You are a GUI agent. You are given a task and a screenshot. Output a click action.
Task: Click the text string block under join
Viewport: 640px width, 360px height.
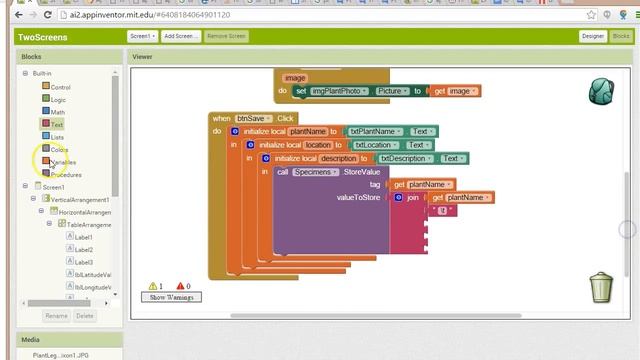(442, 211)
